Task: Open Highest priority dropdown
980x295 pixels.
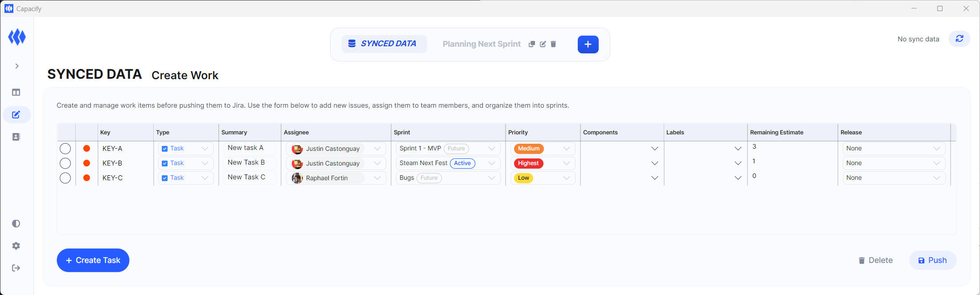Action: click(543, 163)
